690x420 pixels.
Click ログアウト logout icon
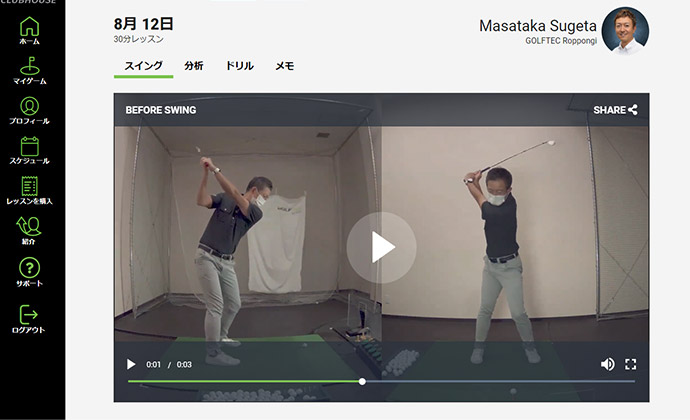29,314
